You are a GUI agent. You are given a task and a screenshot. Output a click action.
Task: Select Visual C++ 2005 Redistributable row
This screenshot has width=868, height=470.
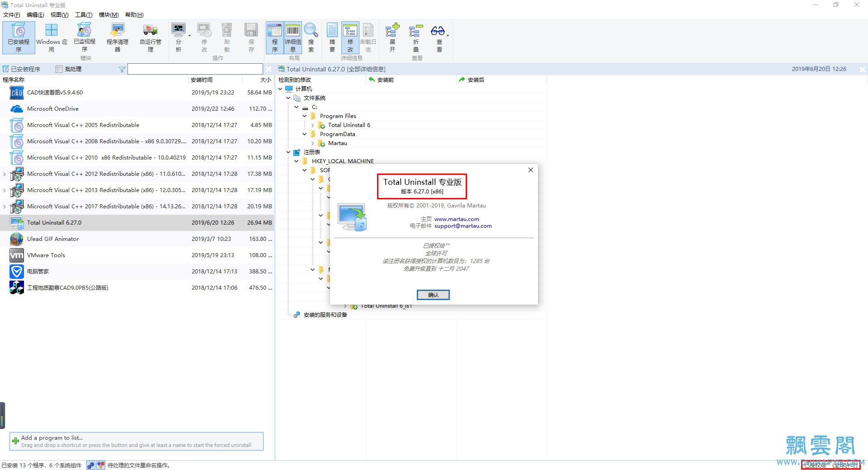coord(137,125)
